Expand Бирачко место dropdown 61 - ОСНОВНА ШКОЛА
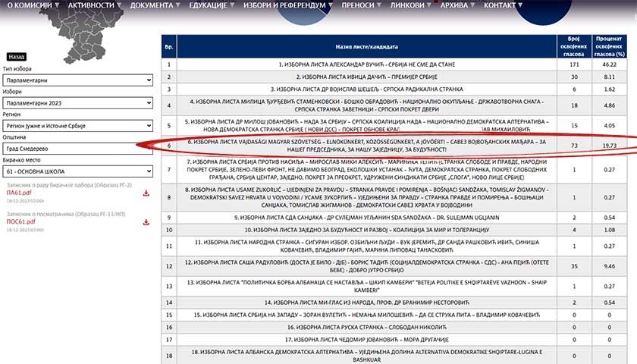This screenshot has width=637, height=364. tap(77, 171)
